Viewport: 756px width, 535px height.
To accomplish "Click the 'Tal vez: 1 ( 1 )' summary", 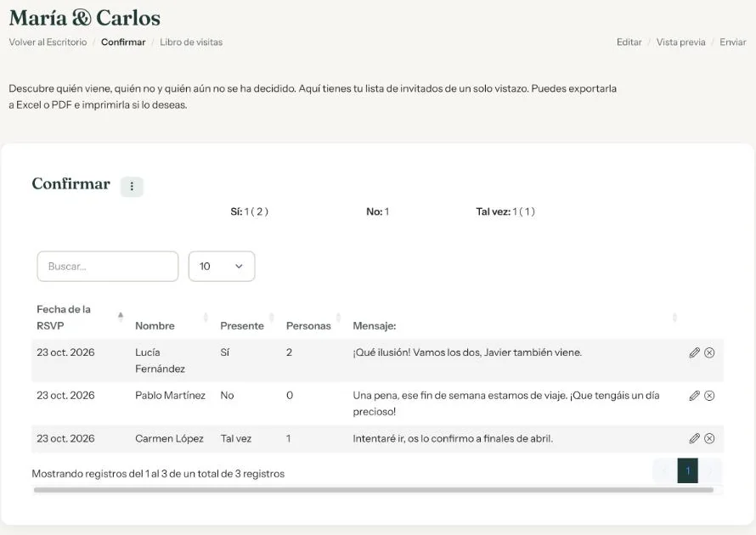I will (505, 211).
